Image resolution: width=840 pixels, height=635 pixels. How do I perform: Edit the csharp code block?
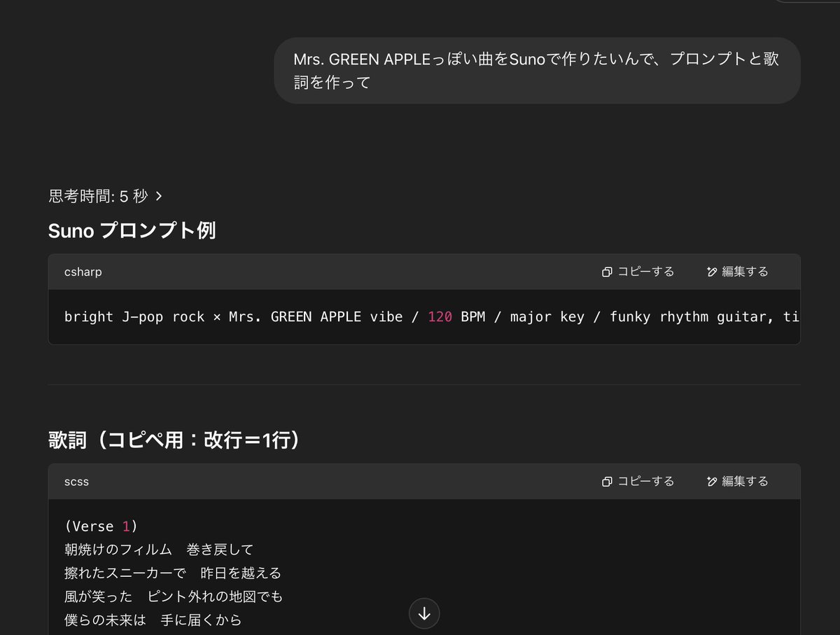tap(738, 272)
